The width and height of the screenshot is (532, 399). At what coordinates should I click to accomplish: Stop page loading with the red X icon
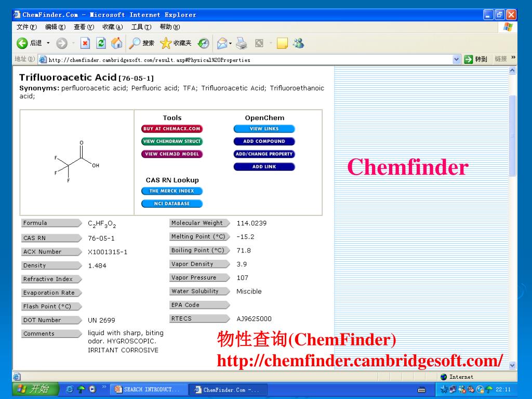click(85, 43)
